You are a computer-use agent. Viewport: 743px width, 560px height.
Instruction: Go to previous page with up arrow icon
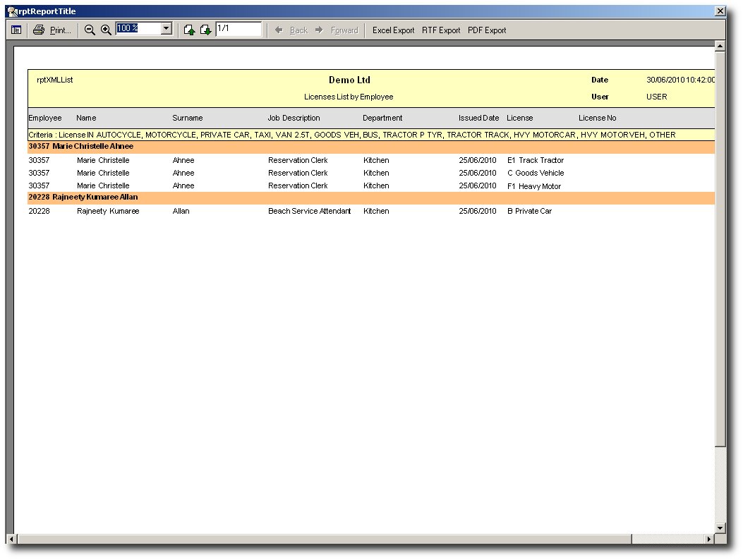pos(189,30)
